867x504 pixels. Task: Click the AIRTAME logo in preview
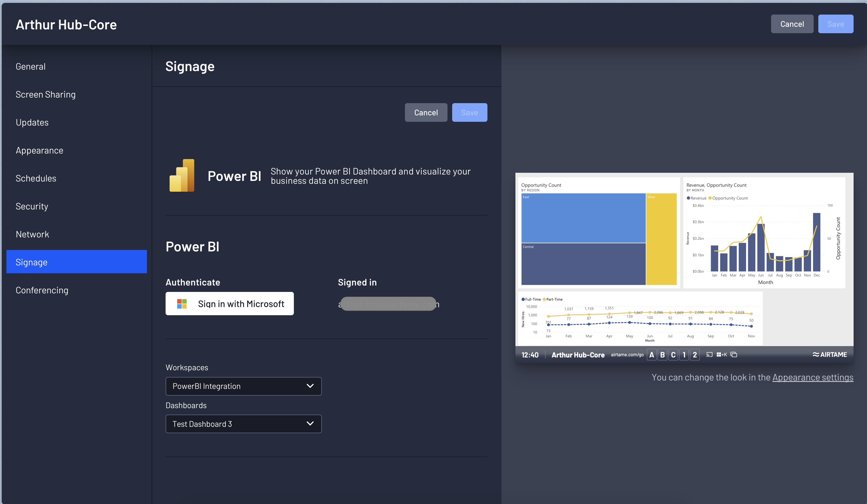coord(829,355)
